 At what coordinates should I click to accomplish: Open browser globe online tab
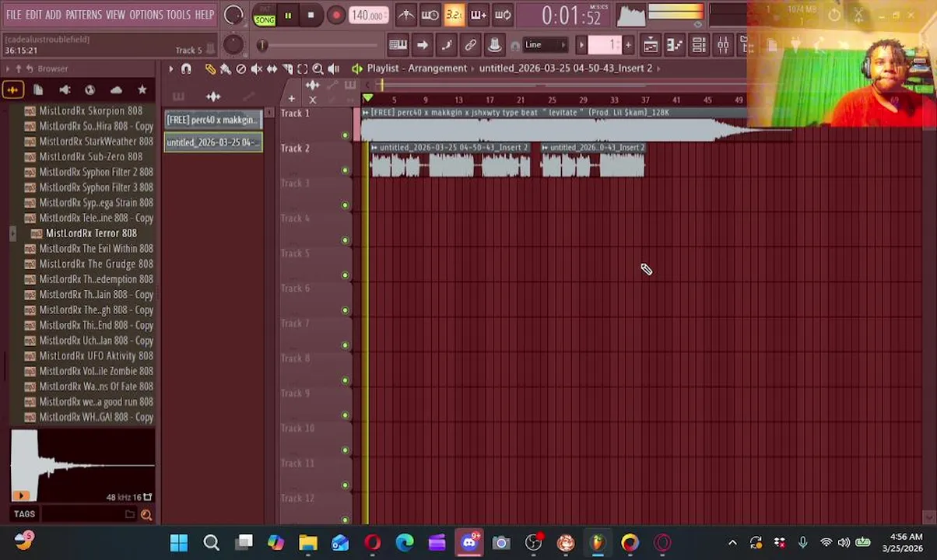pyautogui.click(x=90, y=90)
